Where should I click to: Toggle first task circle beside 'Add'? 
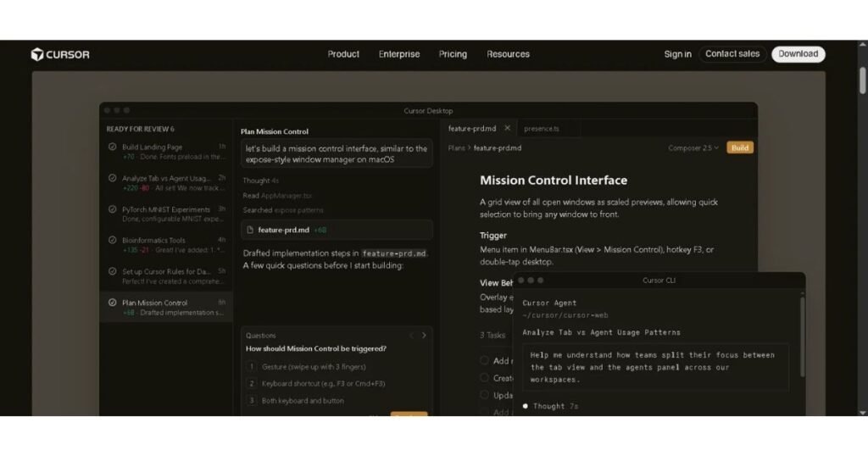coord(484,360)
